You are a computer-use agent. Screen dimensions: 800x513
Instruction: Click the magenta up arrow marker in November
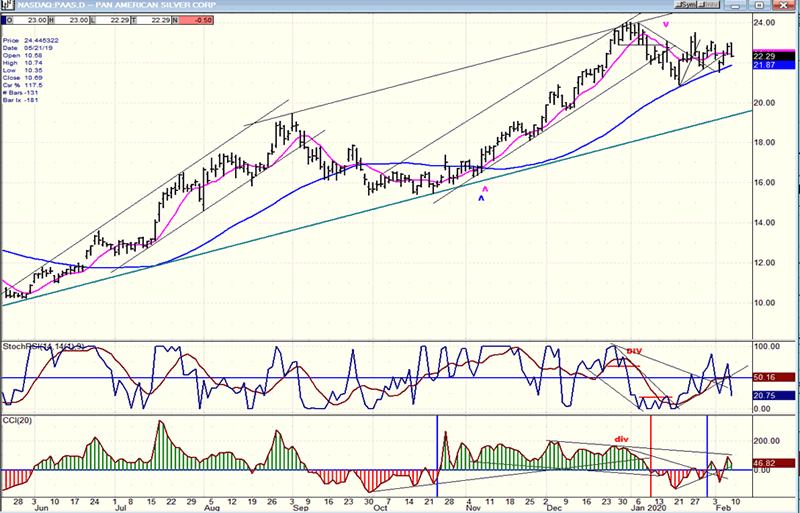coord(485,188)
